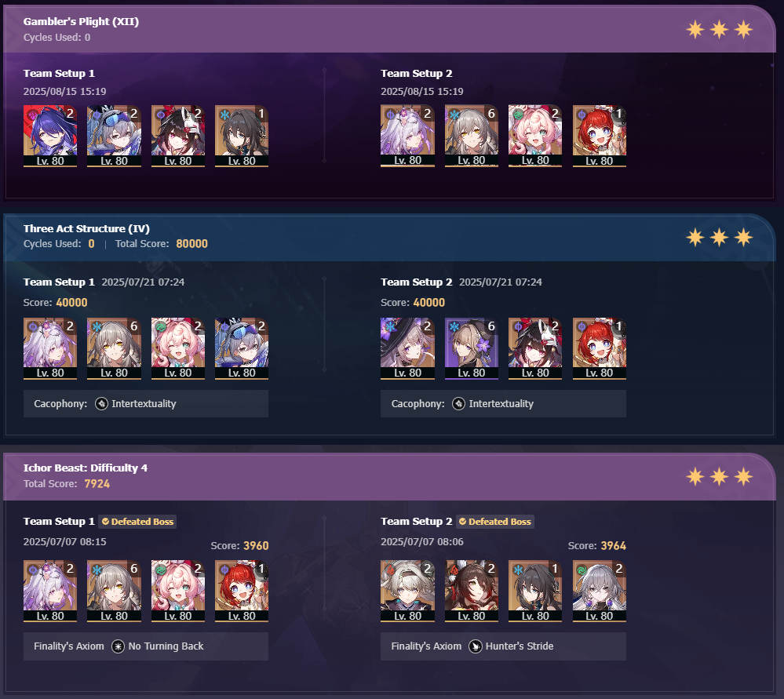Click the Finality's Axiom No Turning Back bar
Image resolution: width=784 pixels, height=699 pixels.
pyautogui.click(x=145, y=646)
